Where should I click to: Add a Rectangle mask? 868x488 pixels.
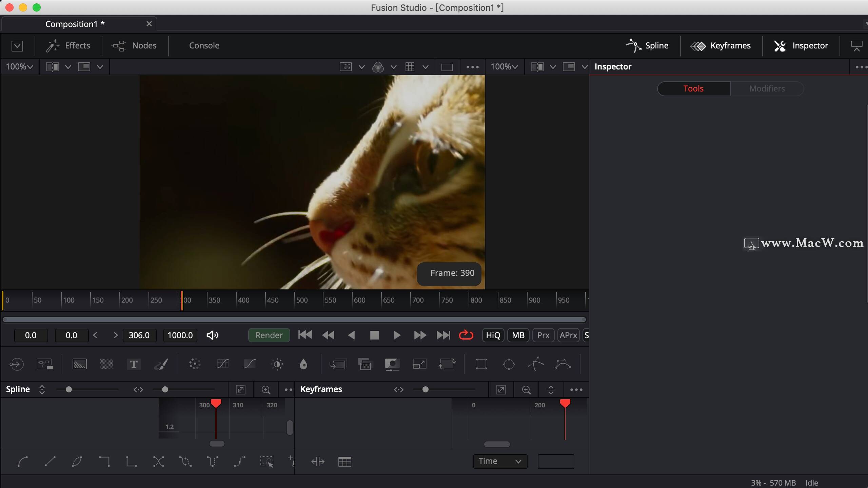pos(481,364)
